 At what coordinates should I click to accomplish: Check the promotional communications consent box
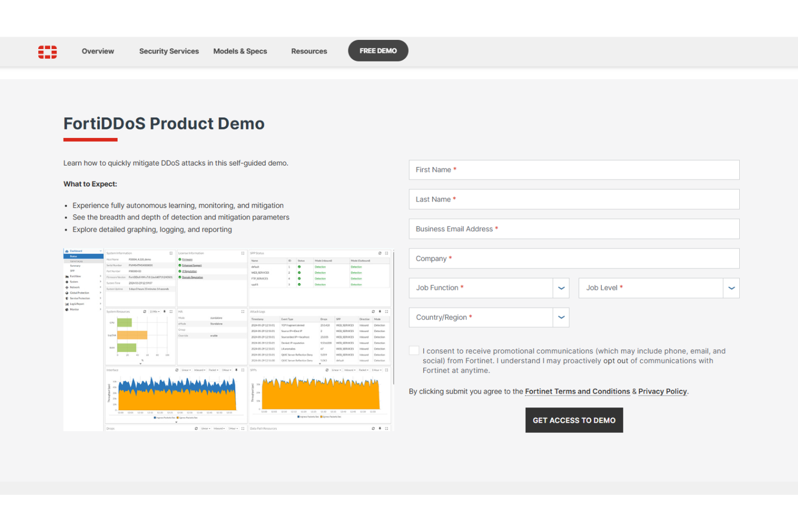(x=414, y=351)
